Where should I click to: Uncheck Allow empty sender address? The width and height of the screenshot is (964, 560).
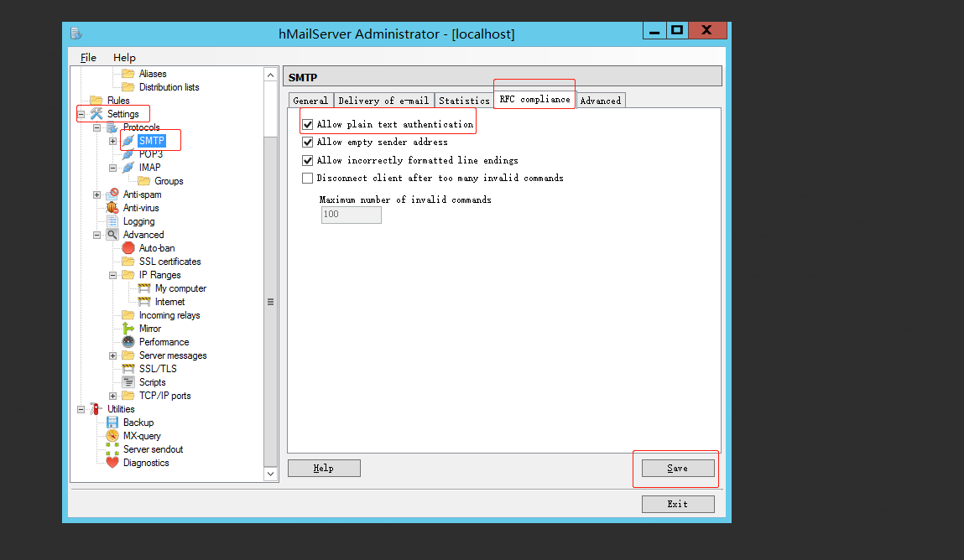point(307,143)
